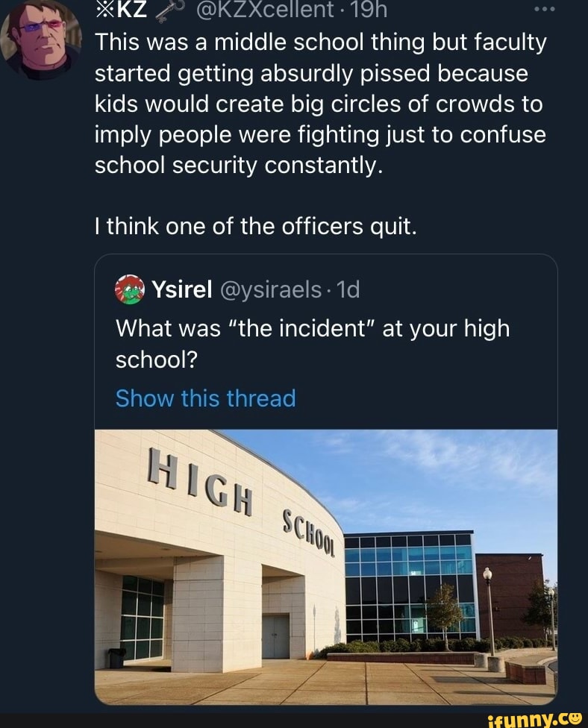Click the trash can near the entrance

pyautogui.click(x=115, y=657)
